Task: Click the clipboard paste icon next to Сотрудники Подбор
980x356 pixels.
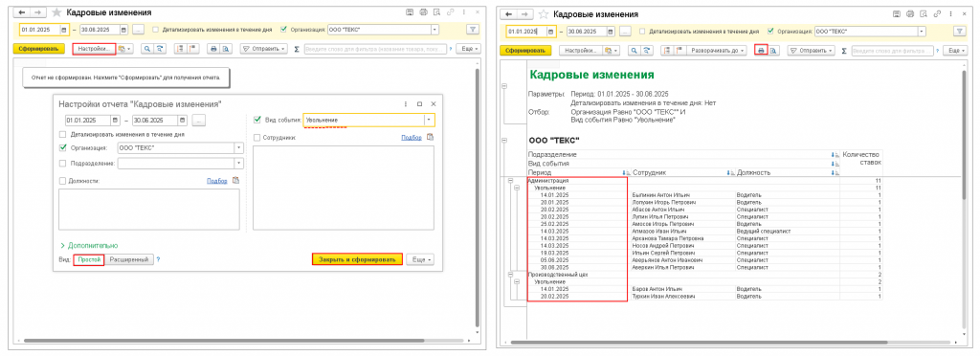Action: (x=430, y=138)
